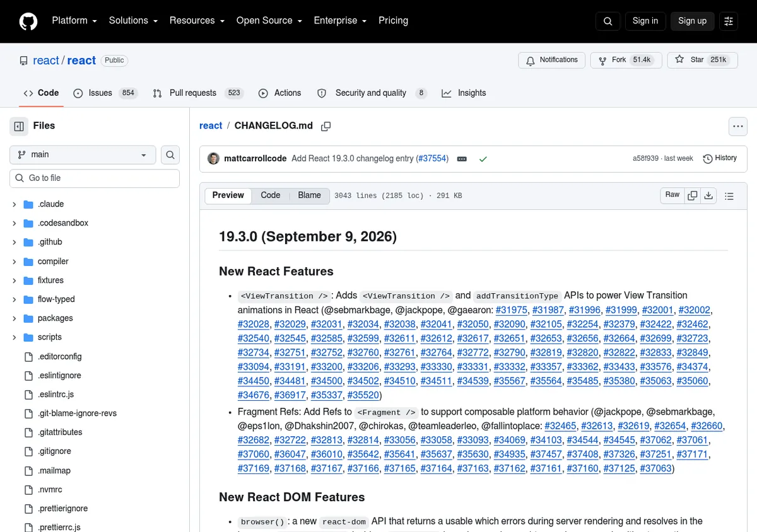Open the Open Source menu
757x532 pixels.
(x=269, y=21)
